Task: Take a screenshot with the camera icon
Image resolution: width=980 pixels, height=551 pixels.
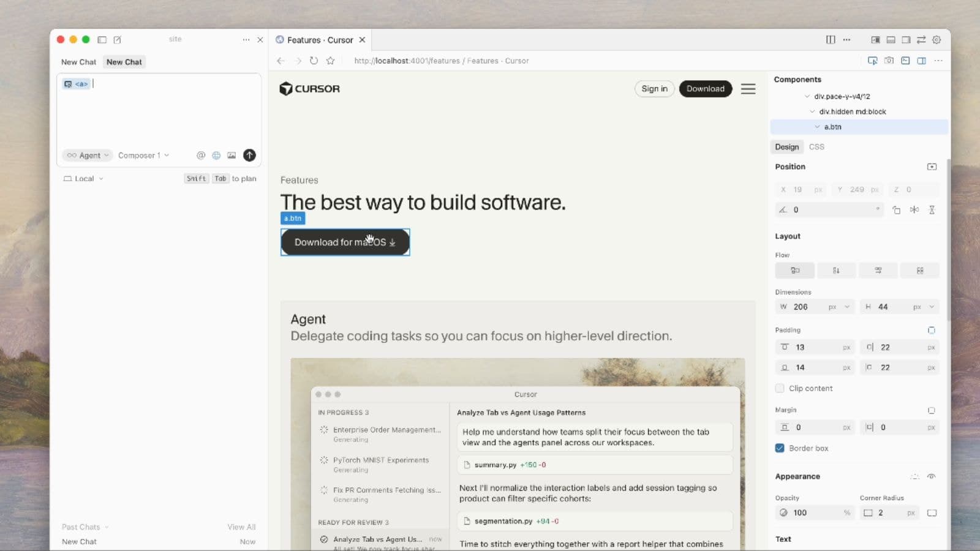Action: click(x=889, y=61)
